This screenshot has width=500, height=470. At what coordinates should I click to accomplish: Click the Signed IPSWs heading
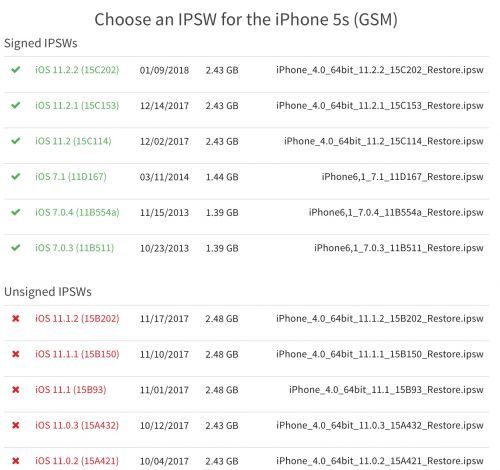tap(41, 43)
